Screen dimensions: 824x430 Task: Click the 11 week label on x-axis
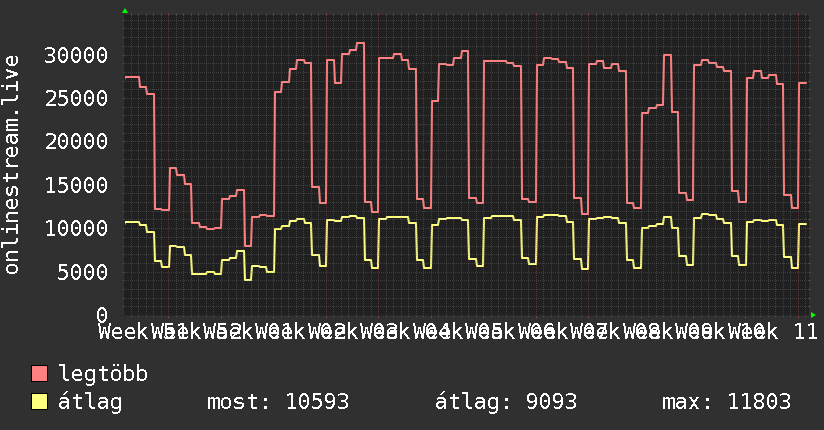coord(806,332)
